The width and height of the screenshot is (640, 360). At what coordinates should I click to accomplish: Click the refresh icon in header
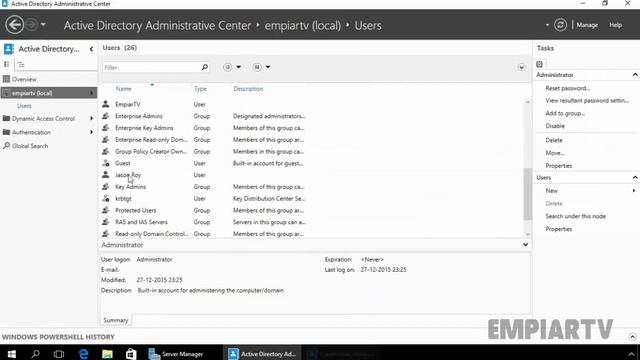pyautogui.click(x=560, y=25)
